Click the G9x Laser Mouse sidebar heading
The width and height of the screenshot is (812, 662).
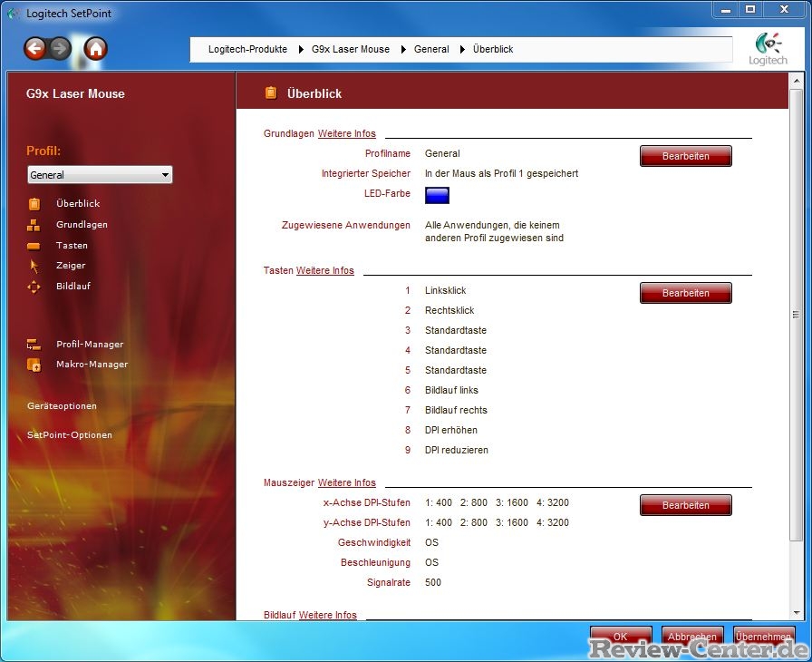pos(75,93)
